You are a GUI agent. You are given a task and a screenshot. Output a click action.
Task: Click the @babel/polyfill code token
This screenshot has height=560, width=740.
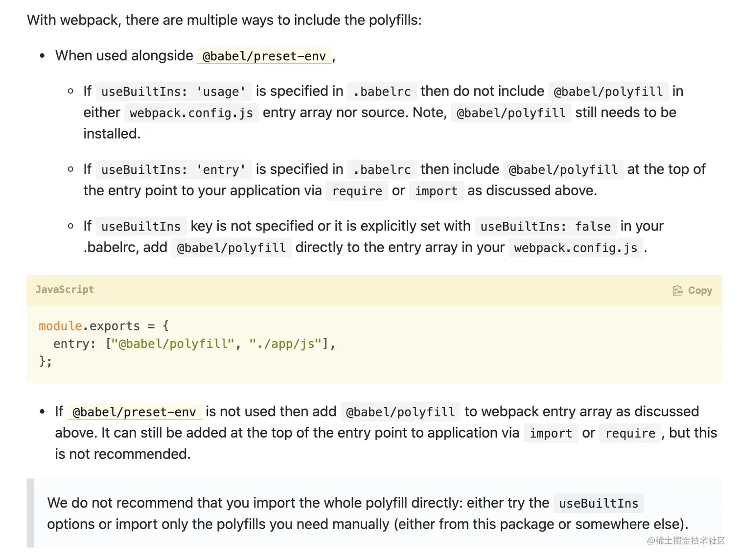click(608, 91)
